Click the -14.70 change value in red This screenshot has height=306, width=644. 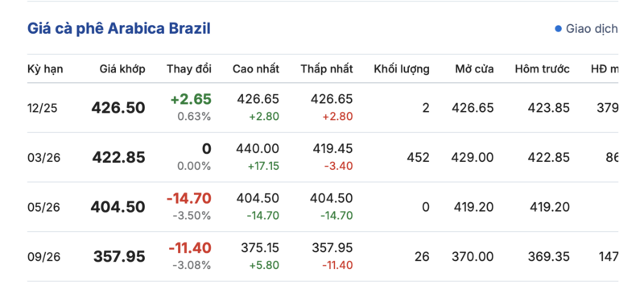[189, 198]
